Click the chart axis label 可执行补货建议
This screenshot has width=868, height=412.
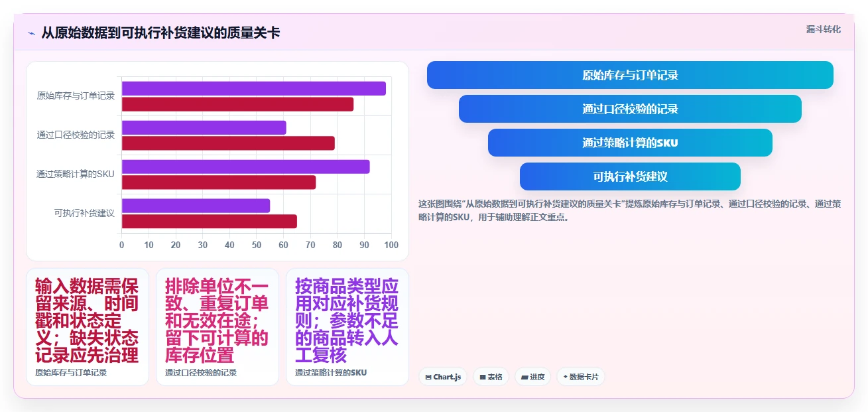click(x=84, y=213)
